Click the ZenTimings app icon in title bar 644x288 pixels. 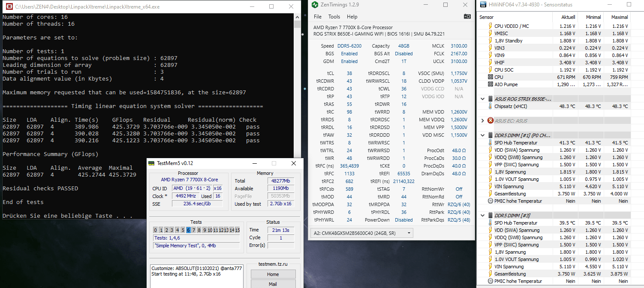click(x=316, y=5)
